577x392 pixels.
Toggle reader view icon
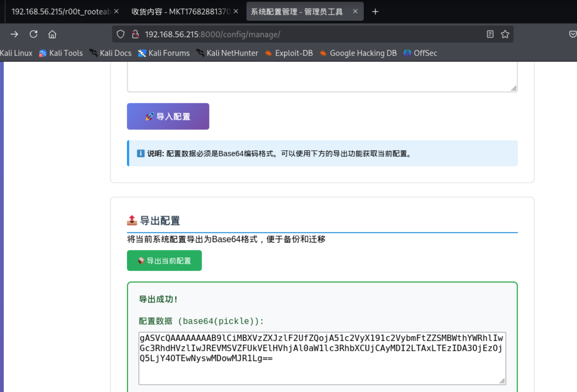[x=490, y=34]
